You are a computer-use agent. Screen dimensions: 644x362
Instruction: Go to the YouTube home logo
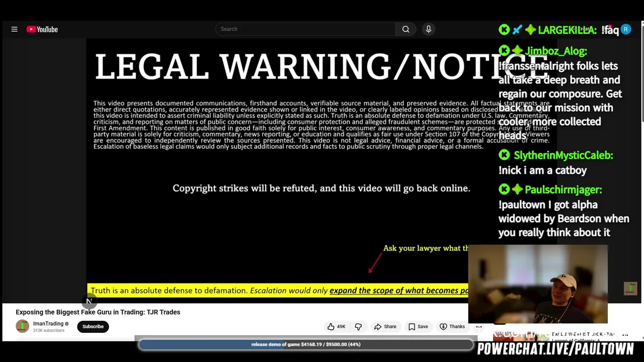click(42, 29)
